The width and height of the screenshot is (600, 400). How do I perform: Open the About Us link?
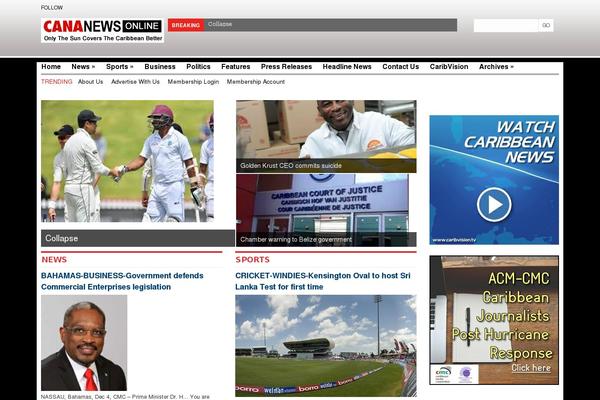90,82
